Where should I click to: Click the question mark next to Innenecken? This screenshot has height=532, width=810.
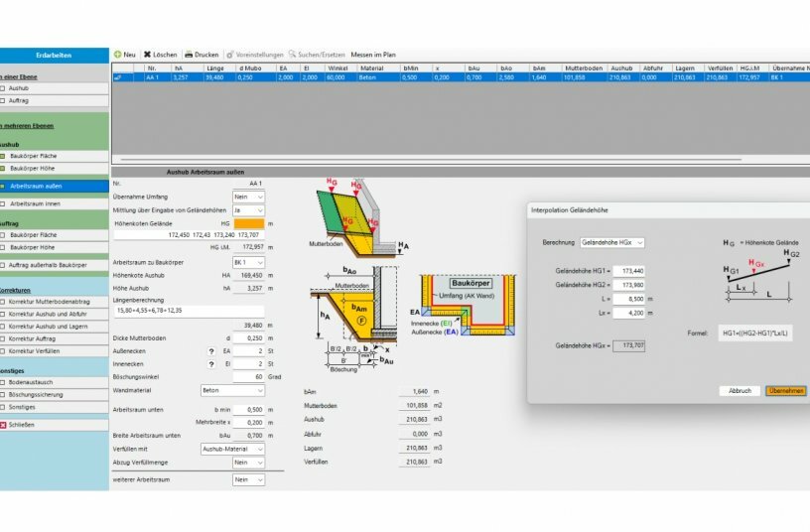click(211, 364)
